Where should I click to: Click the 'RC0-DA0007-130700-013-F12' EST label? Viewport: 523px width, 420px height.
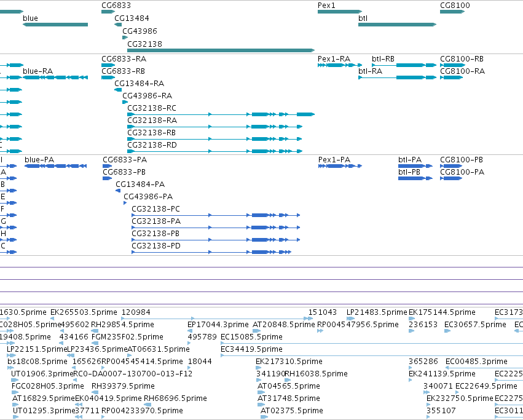click(133, 374)
